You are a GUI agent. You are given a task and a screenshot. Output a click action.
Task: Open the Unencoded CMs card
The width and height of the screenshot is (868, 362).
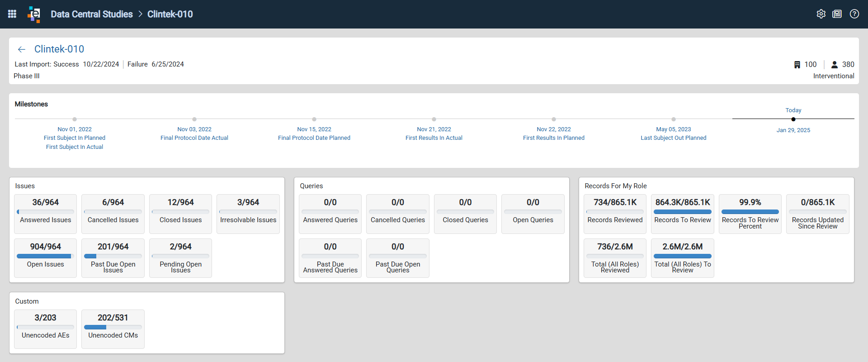[113, 329]
